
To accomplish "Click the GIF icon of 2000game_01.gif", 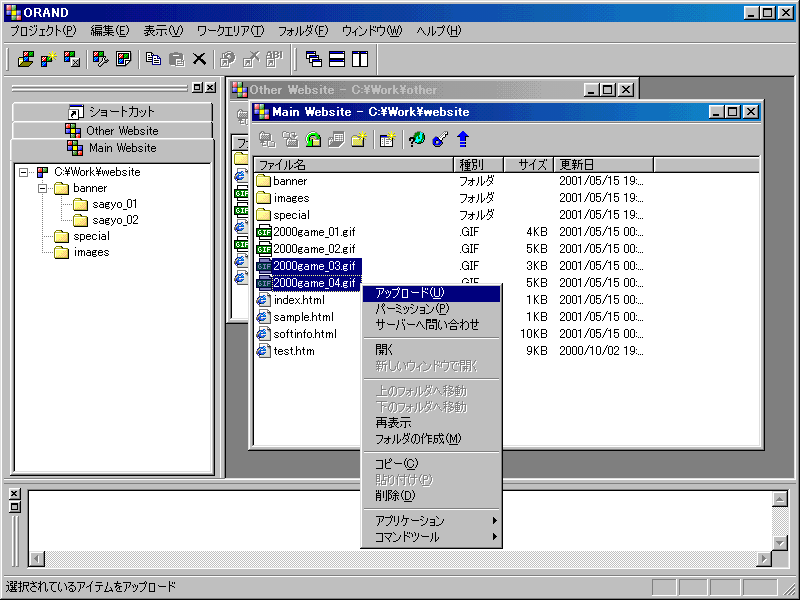I will [264, 232].
